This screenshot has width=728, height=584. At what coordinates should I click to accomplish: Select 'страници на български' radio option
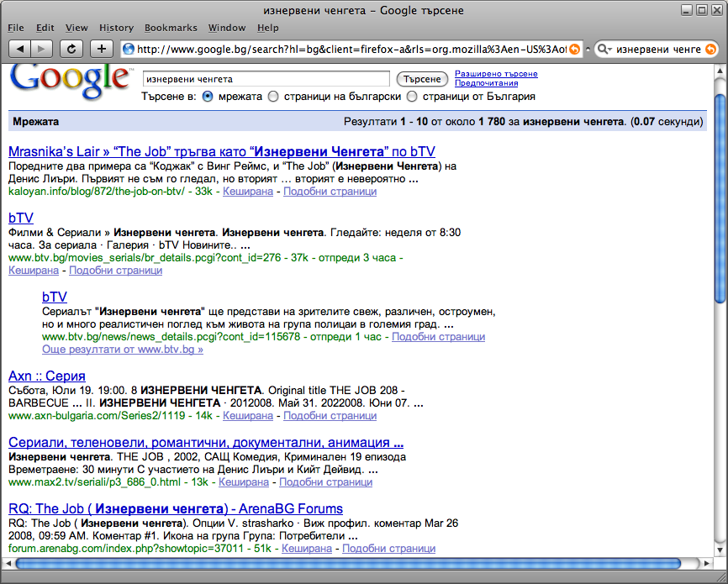[273, 97]
